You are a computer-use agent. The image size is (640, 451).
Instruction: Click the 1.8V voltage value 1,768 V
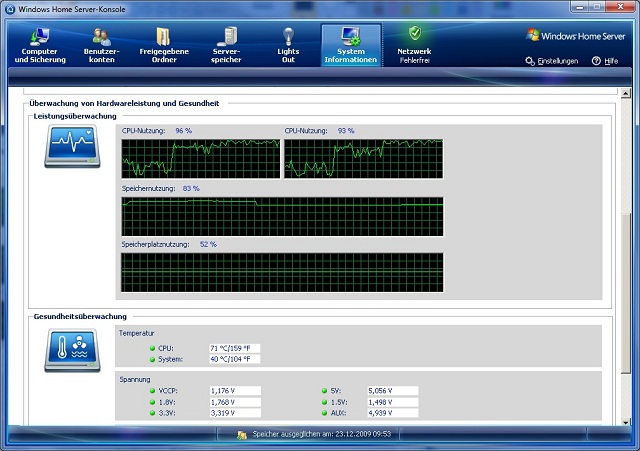pos(235,402)
